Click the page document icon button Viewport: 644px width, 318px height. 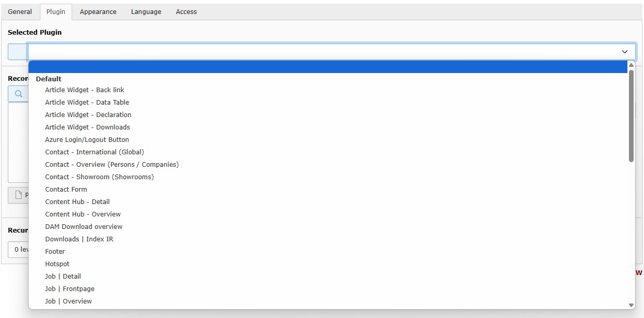click(x=19, y=195)
